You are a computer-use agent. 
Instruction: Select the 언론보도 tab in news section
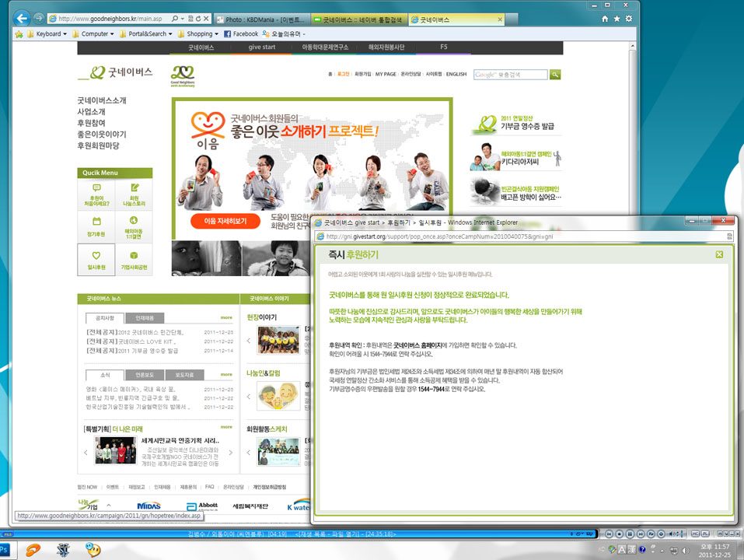[145, 375]
